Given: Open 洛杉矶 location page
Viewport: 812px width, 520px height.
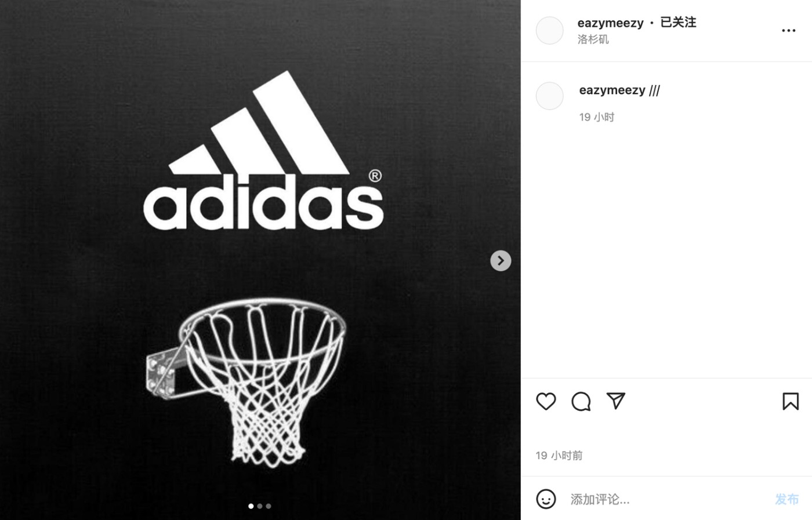Looking at the screenshot, I should click(593, 39).
